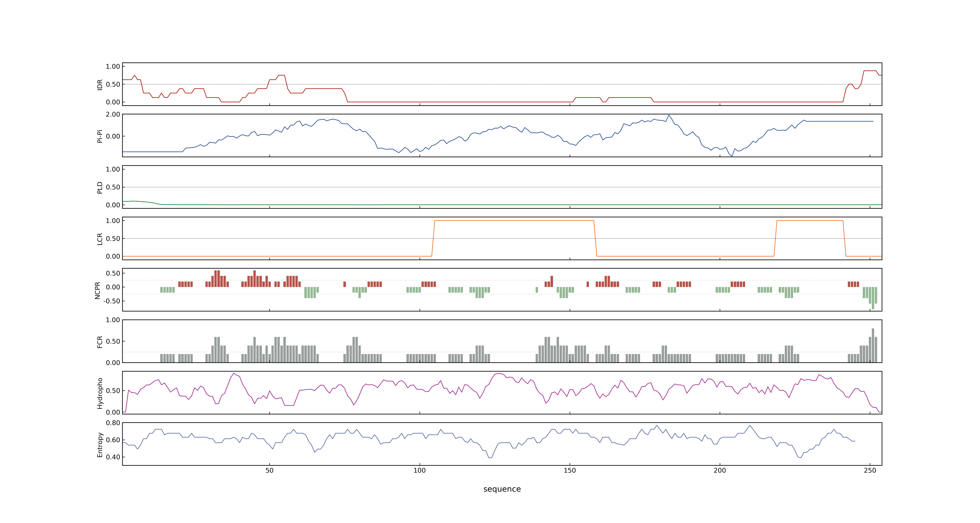The image size is (980, 523).
Task: Click the FCR y-axis label
Action: point(100,341)
